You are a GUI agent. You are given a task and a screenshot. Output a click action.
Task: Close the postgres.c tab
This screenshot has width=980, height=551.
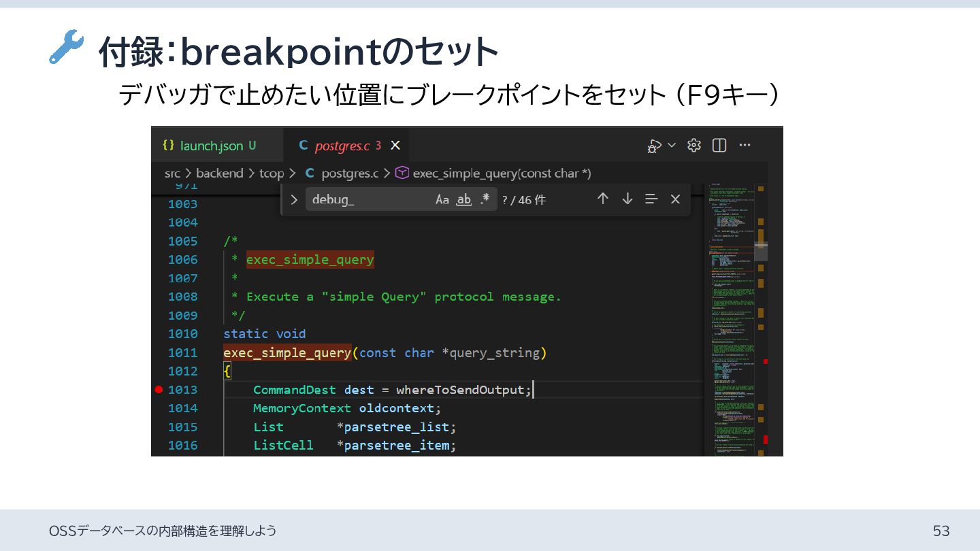[x=395, y=146]
